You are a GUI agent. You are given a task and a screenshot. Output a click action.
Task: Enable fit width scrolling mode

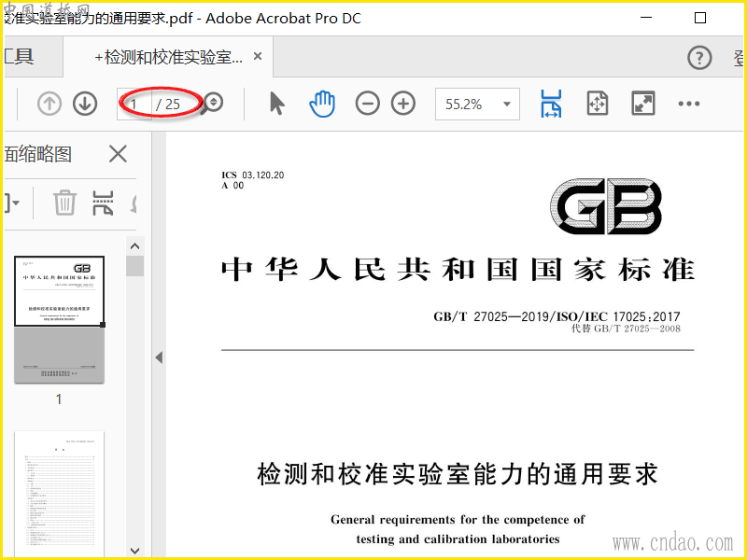tap(551, 104)
